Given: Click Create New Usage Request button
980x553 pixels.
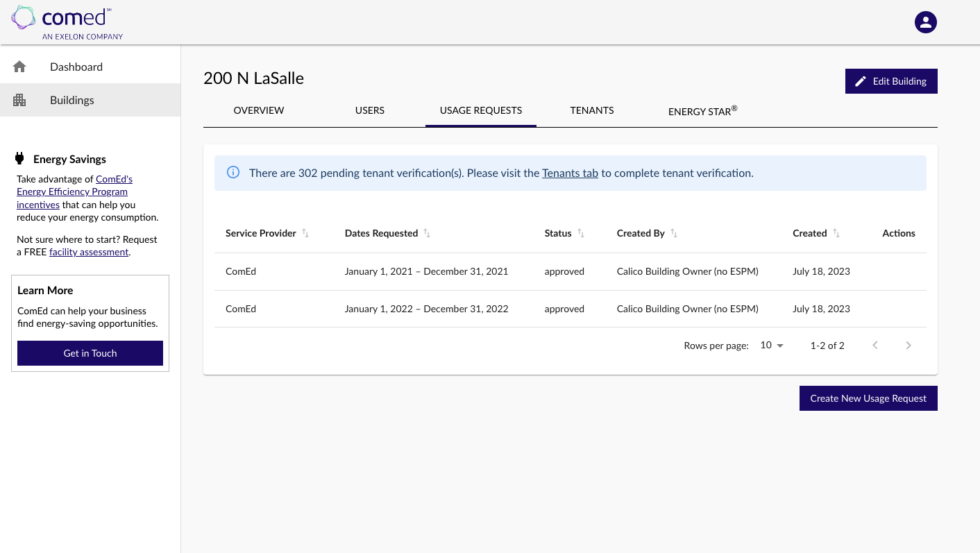Looking at the screenshot, I should pos(868,398).
